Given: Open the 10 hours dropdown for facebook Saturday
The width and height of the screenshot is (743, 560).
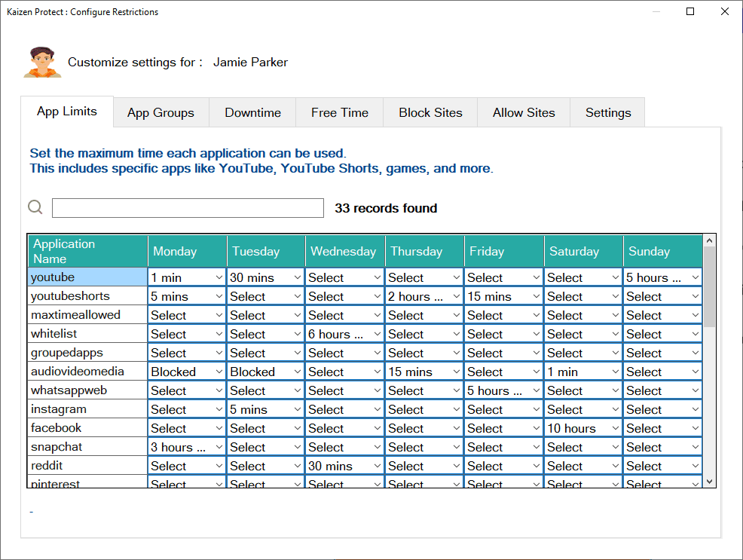Looking at the screenshot, I should [582, 427].
